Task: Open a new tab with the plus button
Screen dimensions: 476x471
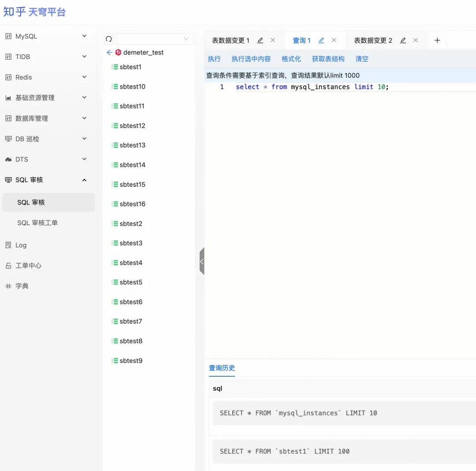Action: (x=437, y=40)
